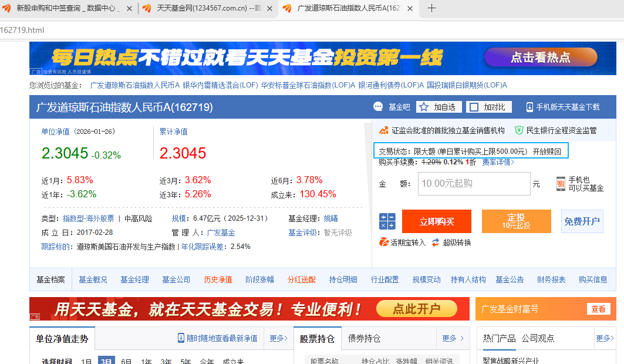Click the 点击看热点 banner button
Viewport: 624px width, 364px height.
[x=541, y=58]
